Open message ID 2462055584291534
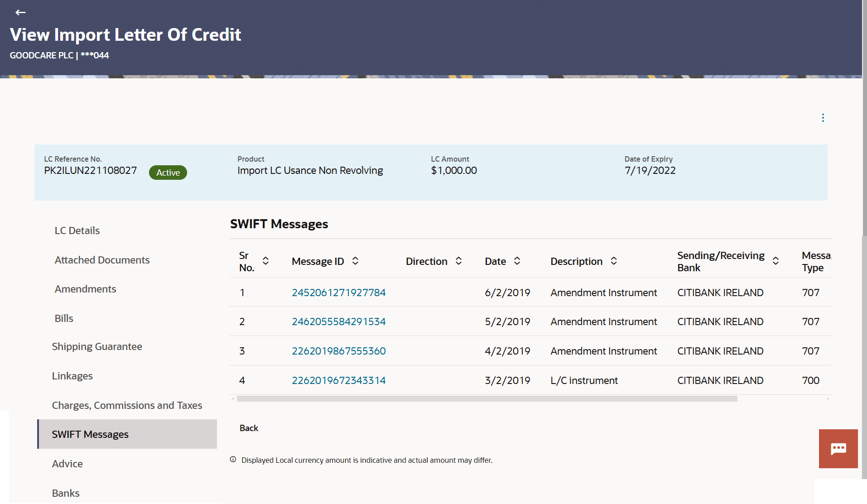 (338, 322)
